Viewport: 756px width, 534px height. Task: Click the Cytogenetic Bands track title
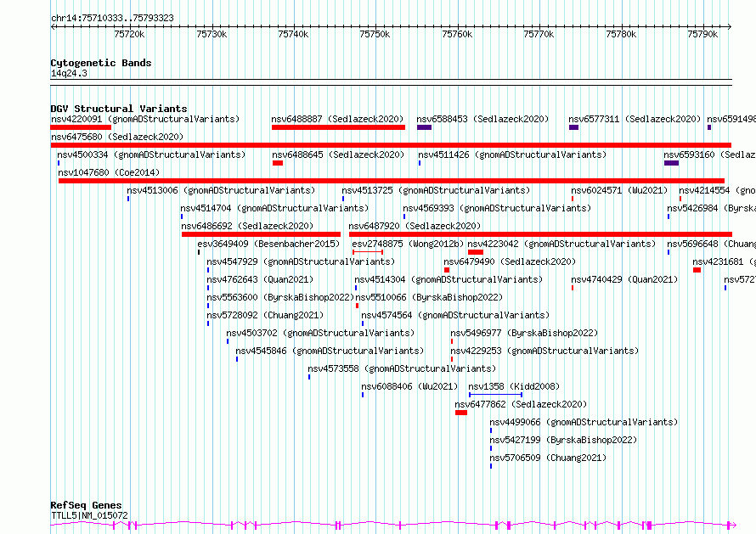(101, 63)
